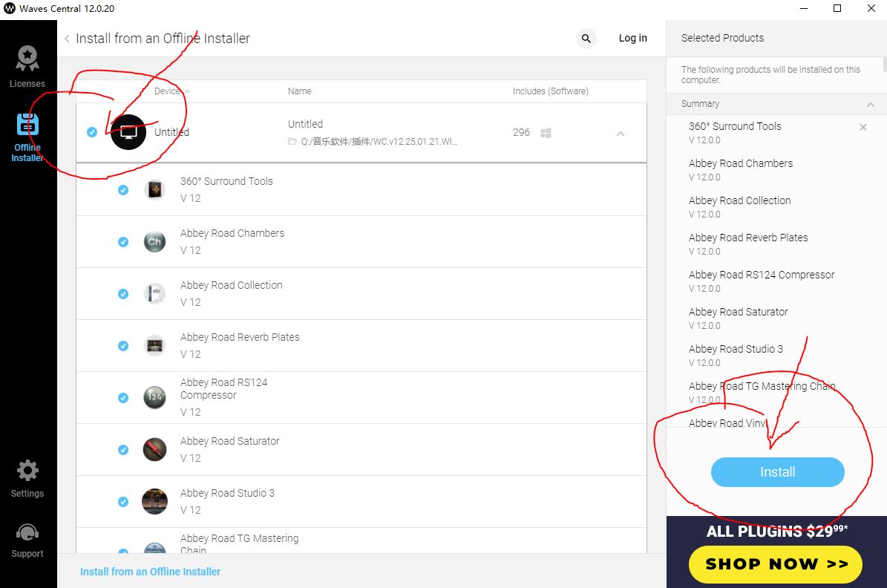The height and width of the screenshot is (588, 887).
Task: Click the Selected Products panel scrollbar
Action: click(x=885, y=64)
